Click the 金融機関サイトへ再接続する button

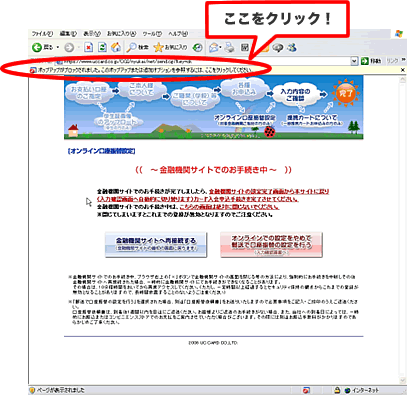(156, 245)
